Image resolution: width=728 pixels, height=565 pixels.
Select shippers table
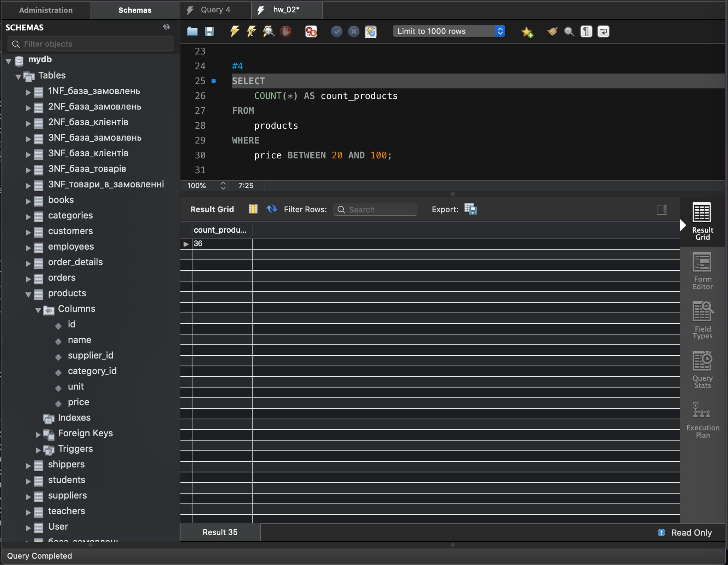[67, 464]
